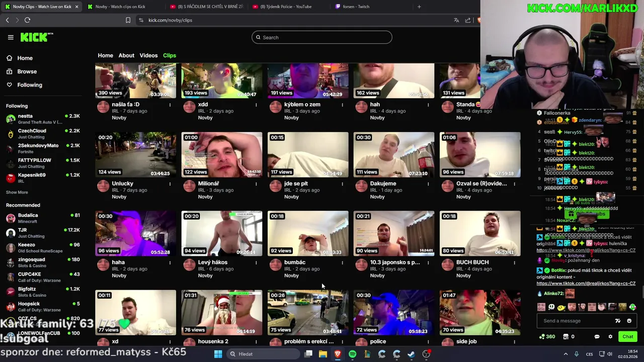Switch to the channel Home tab
The height and width of the screenshot is (362, 644).
click(x=105, y=55)
